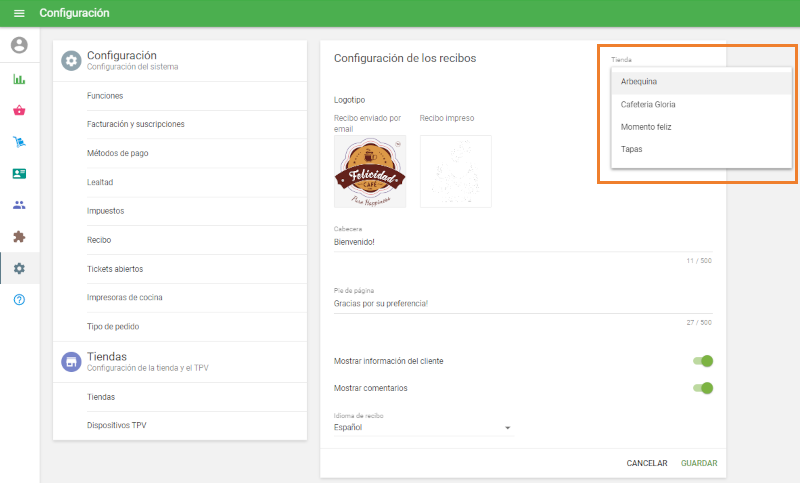Go to Impresoras de cocina settings

click(x=124, y=297)
